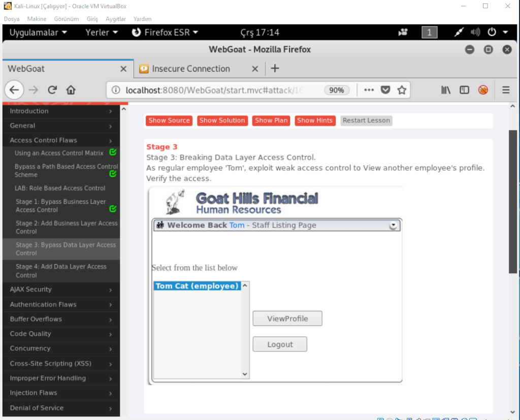Image resolution: width=520 pixels, height=420 pixels.
Task: Open the page actions three-dot menu
Action: click(369, 90)
